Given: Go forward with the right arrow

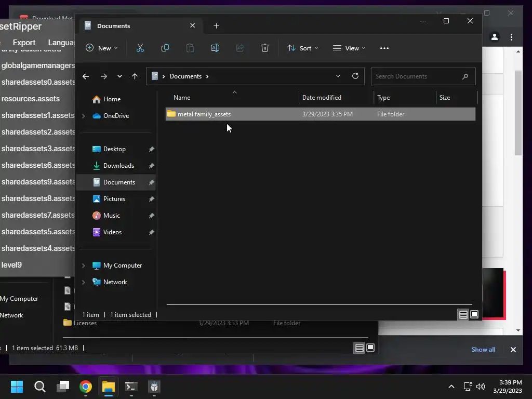Looking at the screenshot, I should (104, 77).
